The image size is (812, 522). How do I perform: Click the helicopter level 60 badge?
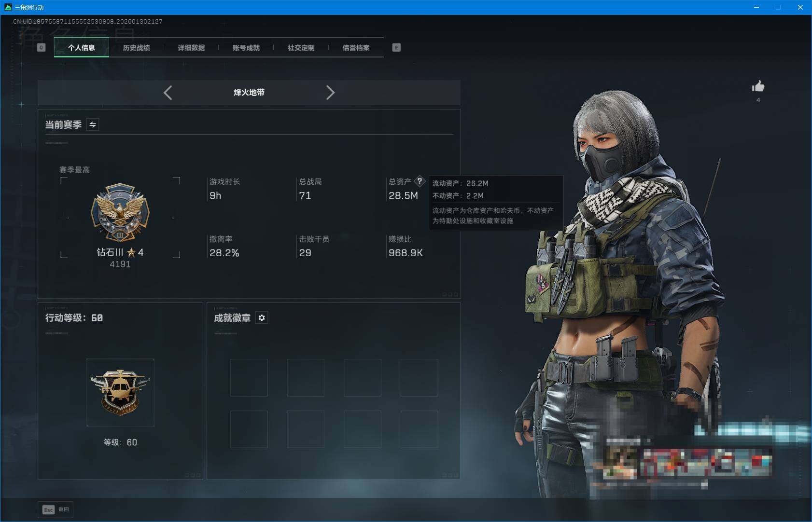pyautogui.click(x=120, y=392)
